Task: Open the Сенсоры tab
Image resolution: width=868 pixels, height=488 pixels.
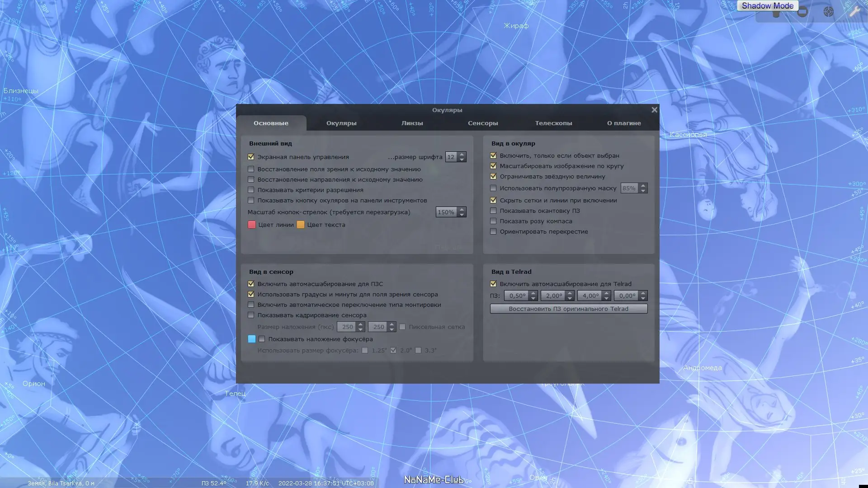Action: coord(482,123)
